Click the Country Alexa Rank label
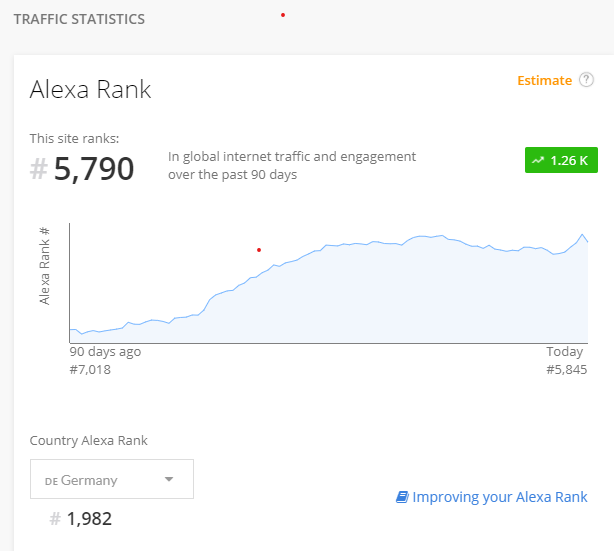 point(89,440)
